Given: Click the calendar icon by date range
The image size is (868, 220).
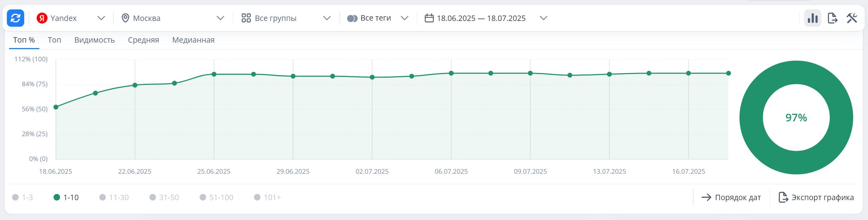Looking at the screenshot, I should click(429, 18).
